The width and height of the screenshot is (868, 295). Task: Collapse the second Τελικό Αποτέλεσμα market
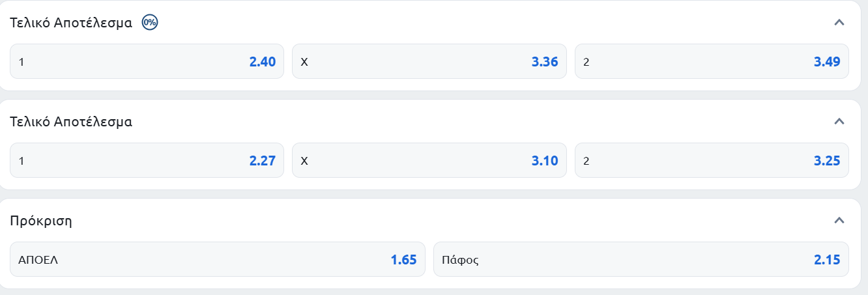tap(839, 122)
